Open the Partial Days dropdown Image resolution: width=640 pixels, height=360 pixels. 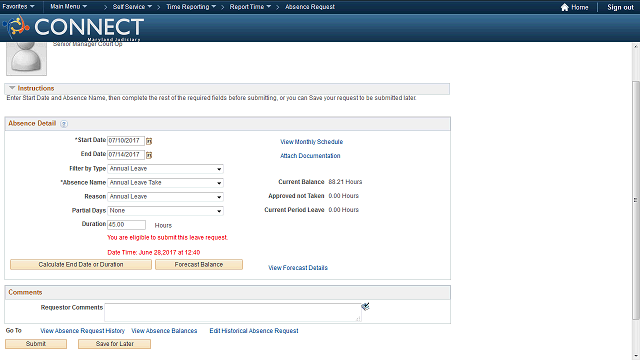tap(165, 211)
